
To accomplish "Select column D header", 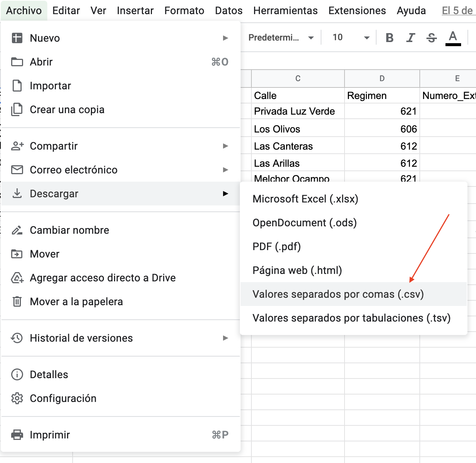I will [382, 79].
